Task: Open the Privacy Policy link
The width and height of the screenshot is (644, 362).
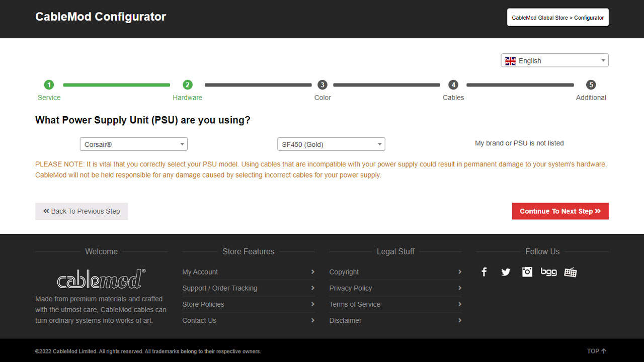Action: (351, 288)
